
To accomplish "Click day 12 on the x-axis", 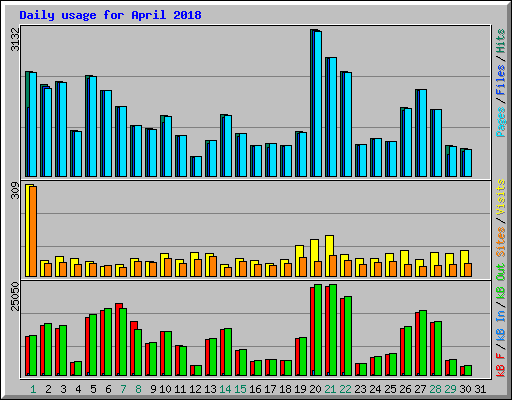I will click(195, 389).
